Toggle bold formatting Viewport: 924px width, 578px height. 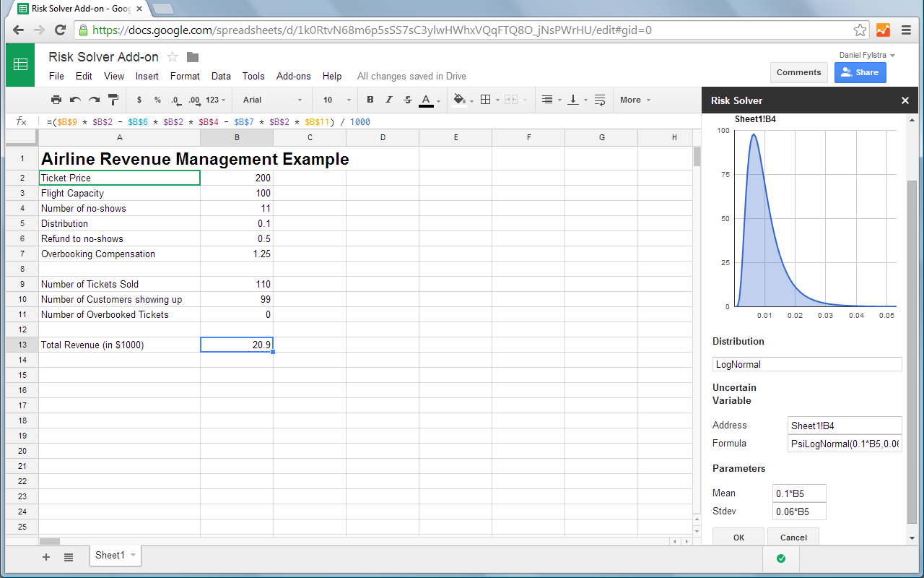370,100
